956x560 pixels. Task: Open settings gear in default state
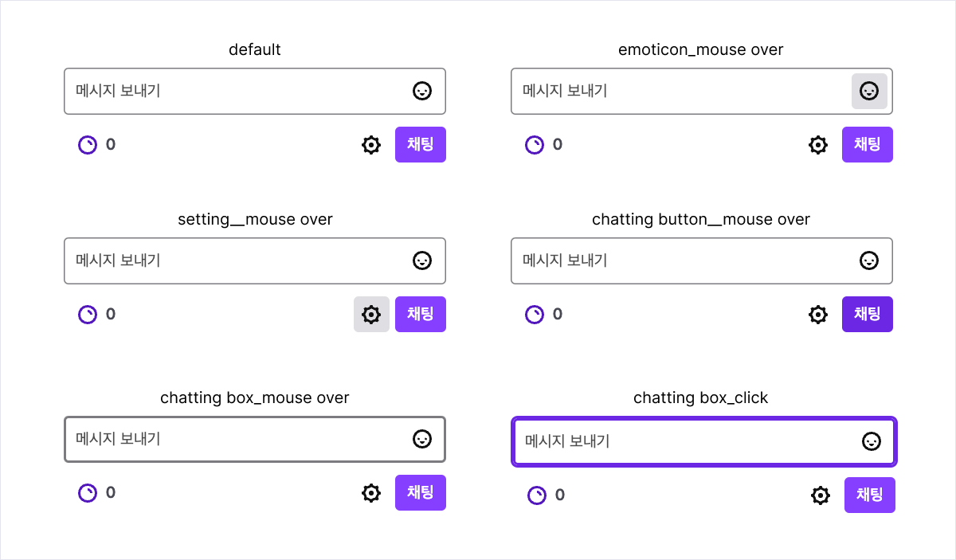(371, 145)
